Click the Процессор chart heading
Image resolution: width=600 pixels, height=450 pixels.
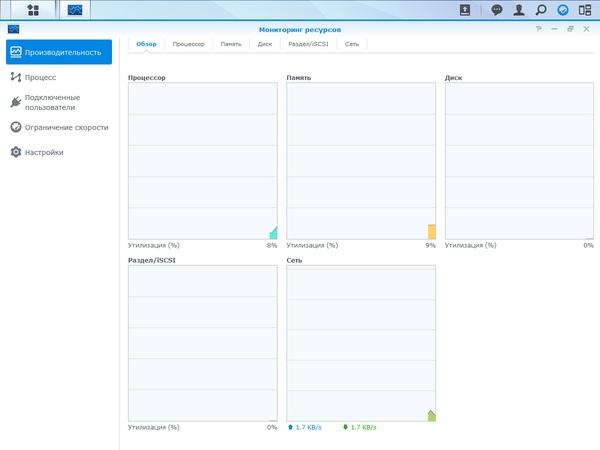click(x=147, y=78)
